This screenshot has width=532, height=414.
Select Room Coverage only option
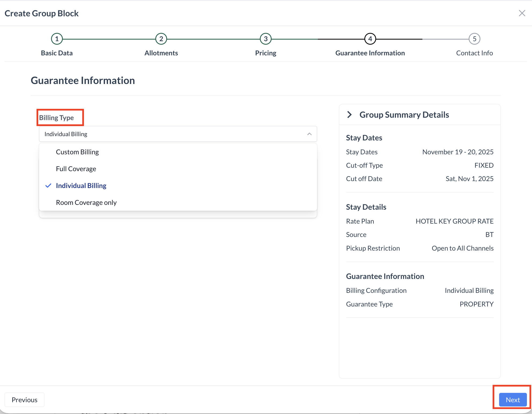tap(86, 202)
